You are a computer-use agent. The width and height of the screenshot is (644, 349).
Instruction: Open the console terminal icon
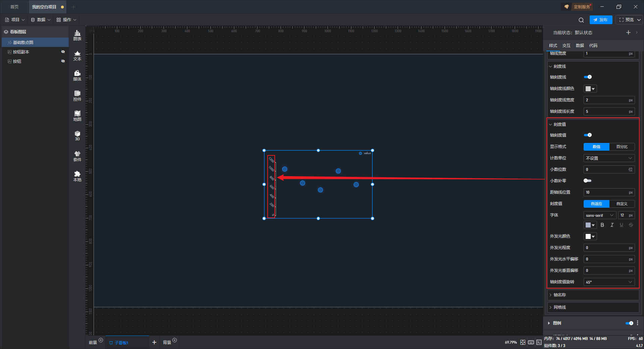pyautogui.click(x=539, y=342)
